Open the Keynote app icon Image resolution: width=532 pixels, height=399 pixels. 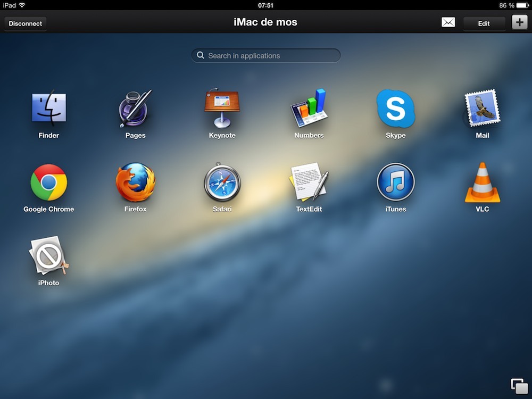pyautogui.click(x=222, y=108)
